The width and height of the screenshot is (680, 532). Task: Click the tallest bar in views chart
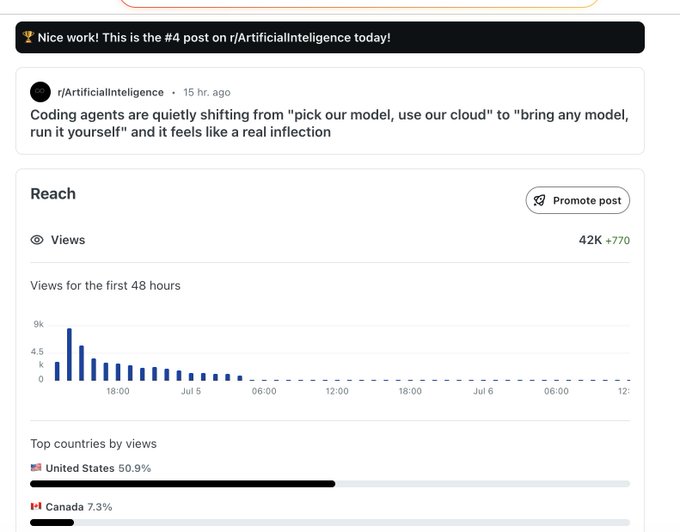coord(69,355)
